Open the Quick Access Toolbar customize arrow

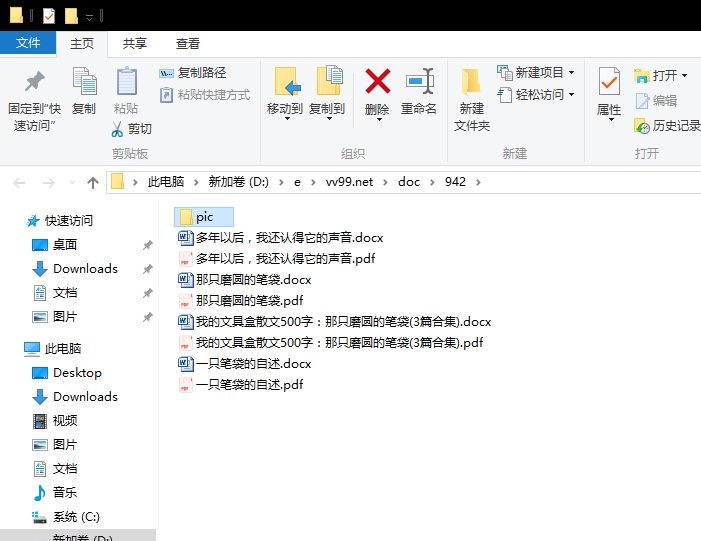pos(89,18)
